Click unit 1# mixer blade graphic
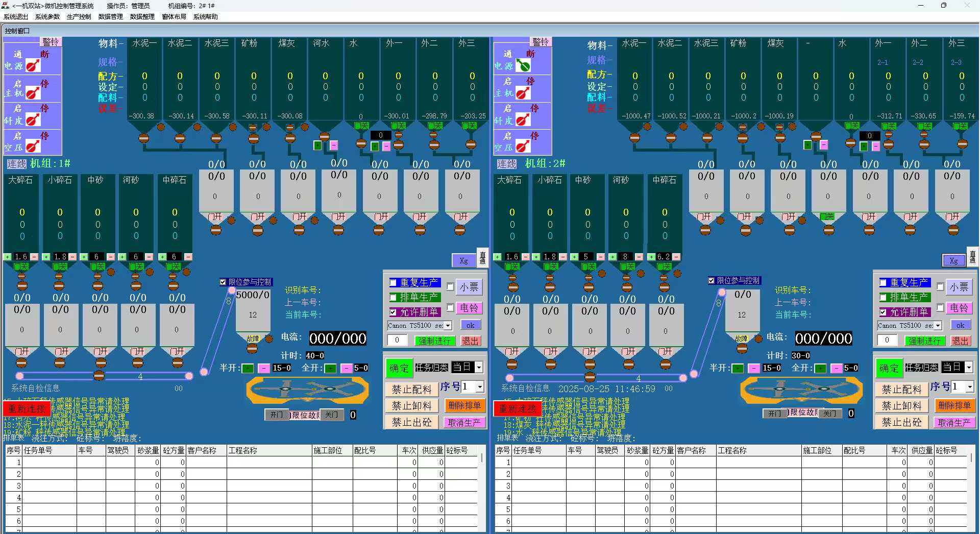This screenshot has width=980, height=534. (307, 391)
